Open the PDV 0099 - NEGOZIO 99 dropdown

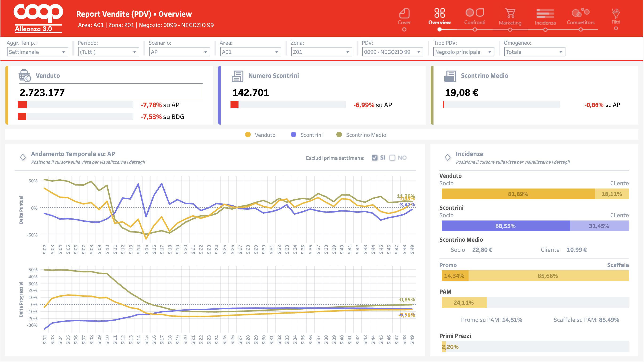click(x=392, y=52)
